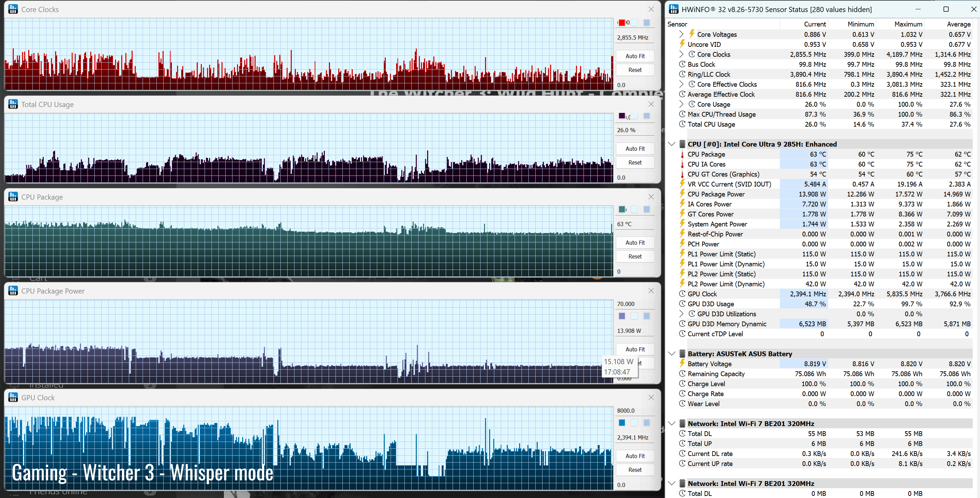The width and height of the screenshot is (980, 498).
Task: Click Auto Fit in the Total CPU Usage graph
Action: click(x=635, y=149)
